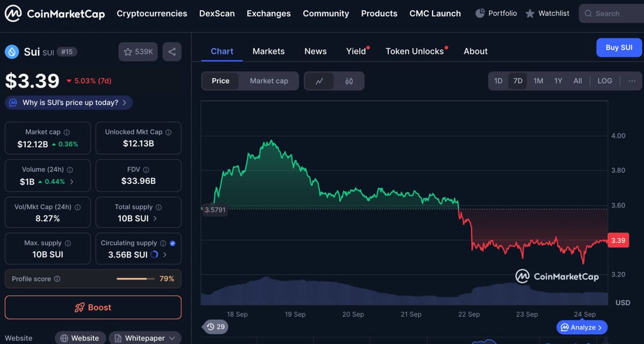The height and width of the screenshot is (344, 644).
Task: Expand Circulating supply details chevron
Action: (165, 254)
